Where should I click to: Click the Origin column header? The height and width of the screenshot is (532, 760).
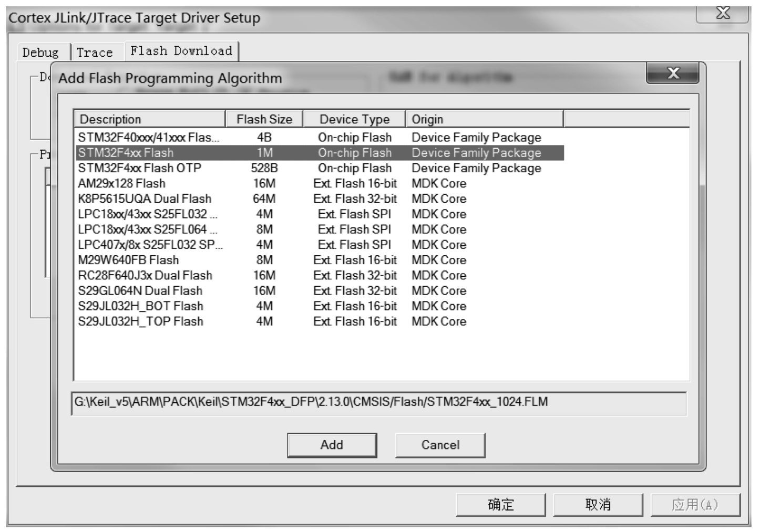point(484,119)
